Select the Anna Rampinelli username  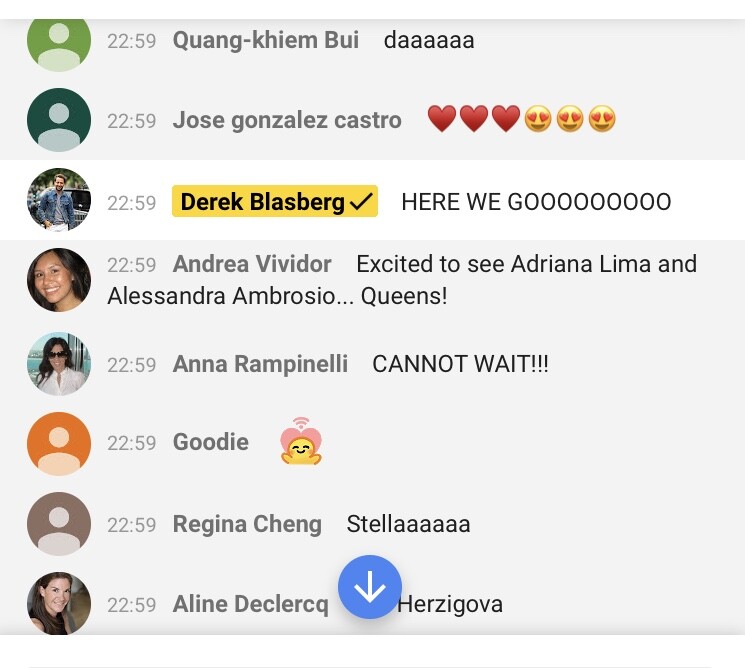coord(260,364)
